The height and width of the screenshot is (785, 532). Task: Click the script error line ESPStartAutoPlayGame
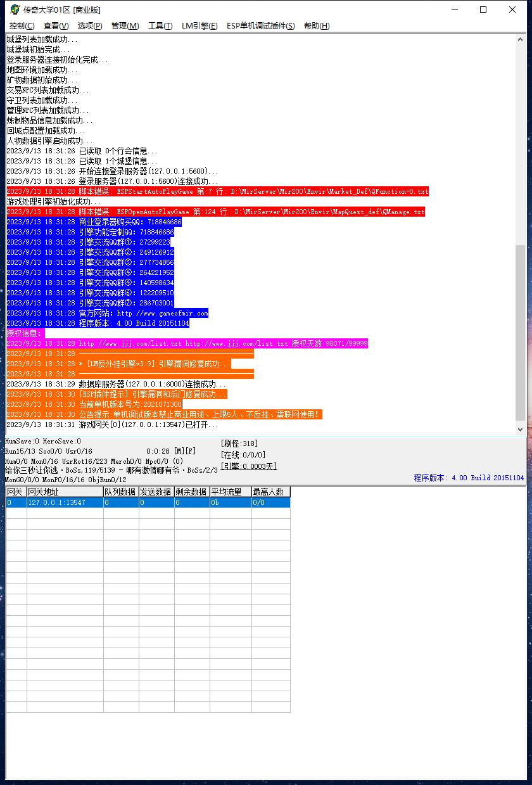coord(218,191)
